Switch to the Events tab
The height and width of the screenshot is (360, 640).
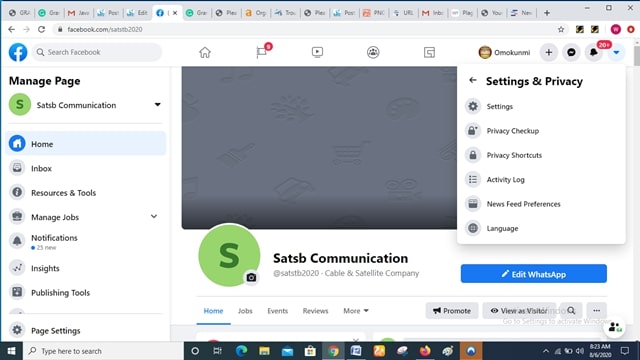click(278, 311)
